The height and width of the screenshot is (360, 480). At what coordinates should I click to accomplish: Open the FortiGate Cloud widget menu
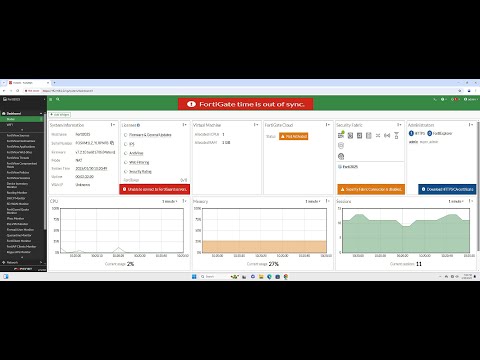328,125
